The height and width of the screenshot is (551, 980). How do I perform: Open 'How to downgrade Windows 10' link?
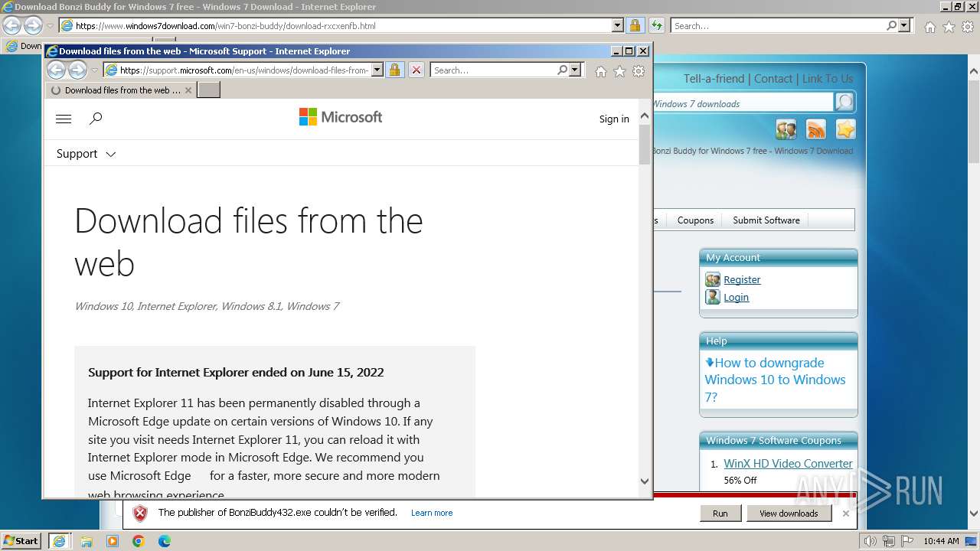[x=775, y=380]
